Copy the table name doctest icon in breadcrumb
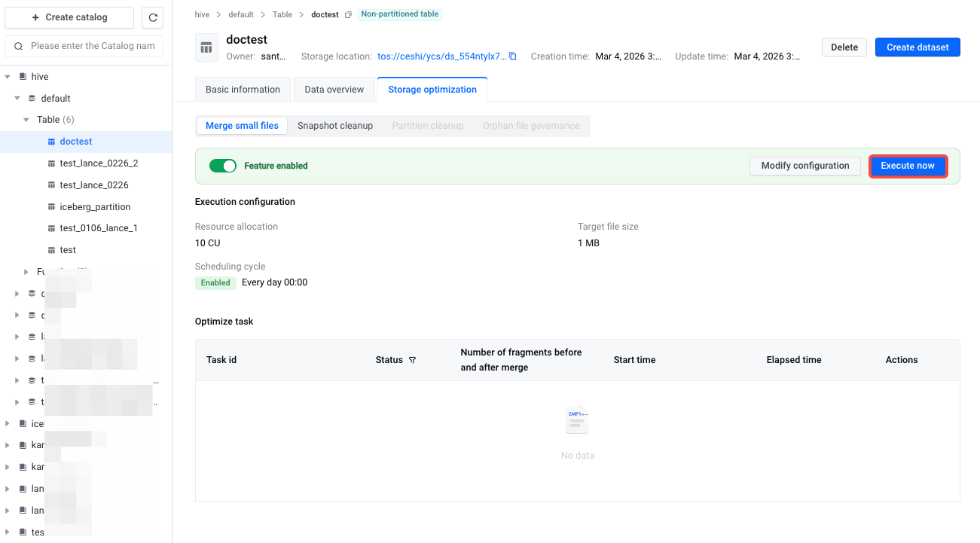980x543 pixels. 348,15
